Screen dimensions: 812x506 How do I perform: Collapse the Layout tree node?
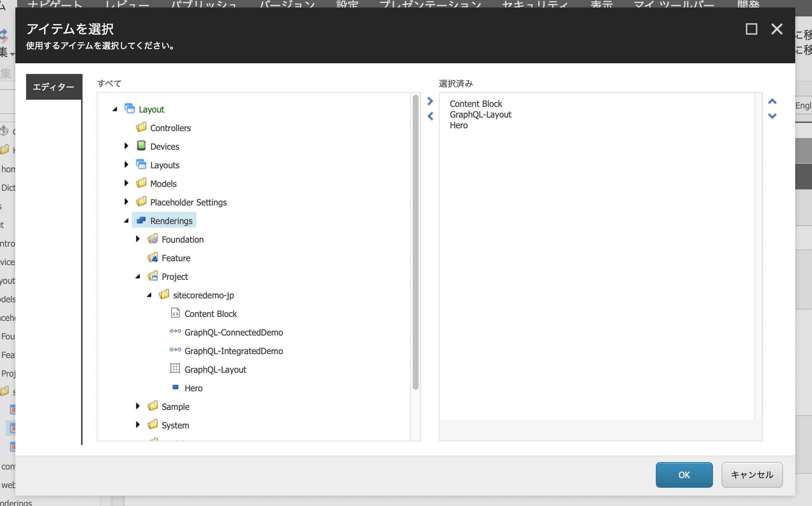point(115,109)
